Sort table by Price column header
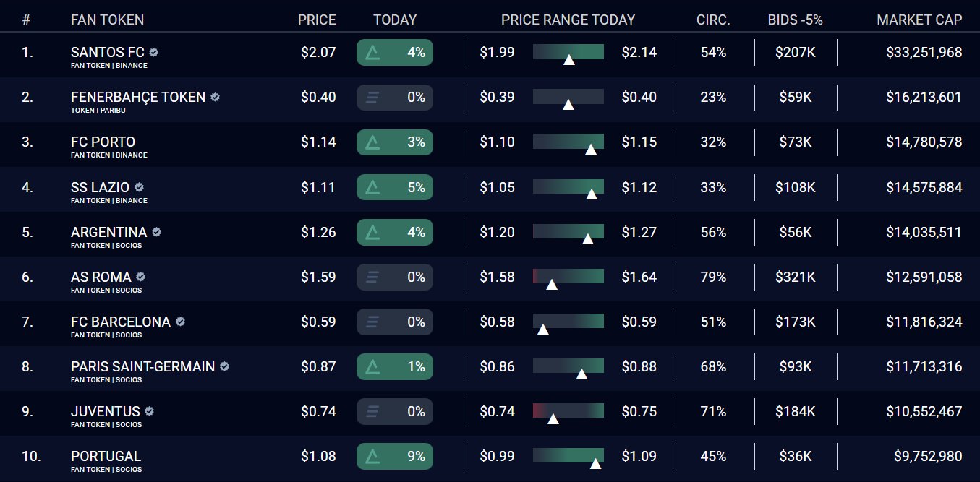This screenshot has height=482, width=980. [x=317, y=20]
